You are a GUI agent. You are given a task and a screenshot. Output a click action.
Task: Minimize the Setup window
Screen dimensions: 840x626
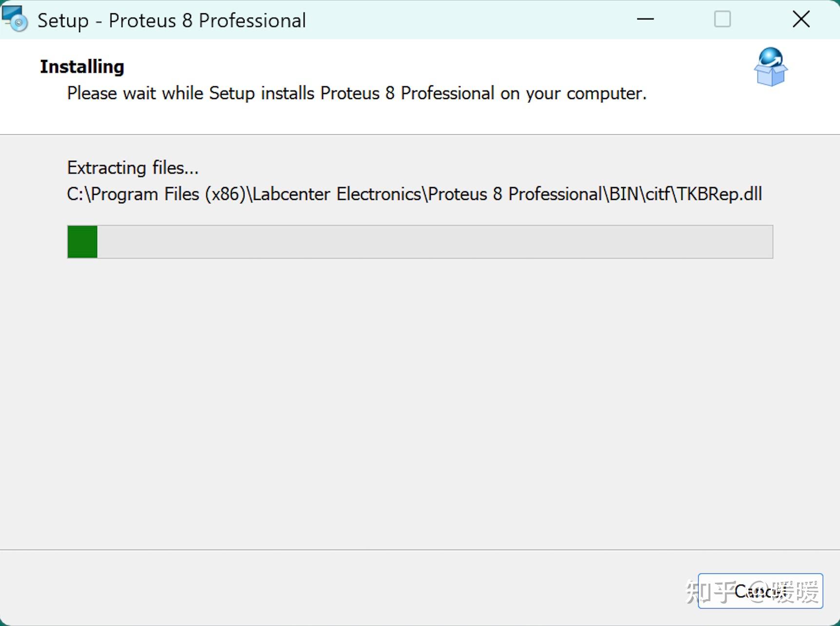coord(644,20)
